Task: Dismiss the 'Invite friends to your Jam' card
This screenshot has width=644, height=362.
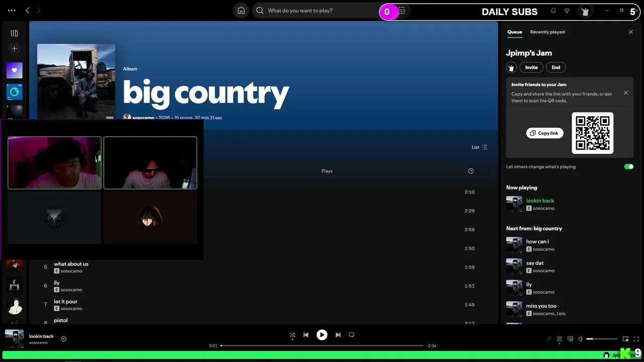Action: [x=626, y=93]
